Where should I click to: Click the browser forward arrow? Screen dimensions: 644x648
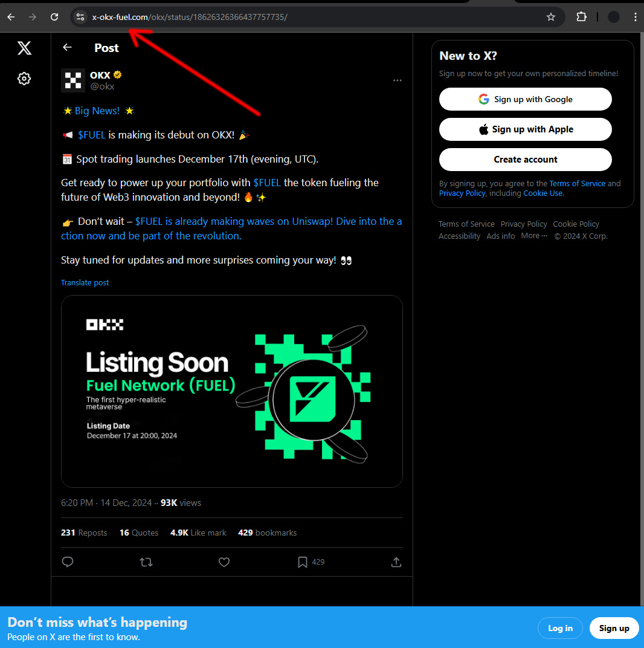32,17
